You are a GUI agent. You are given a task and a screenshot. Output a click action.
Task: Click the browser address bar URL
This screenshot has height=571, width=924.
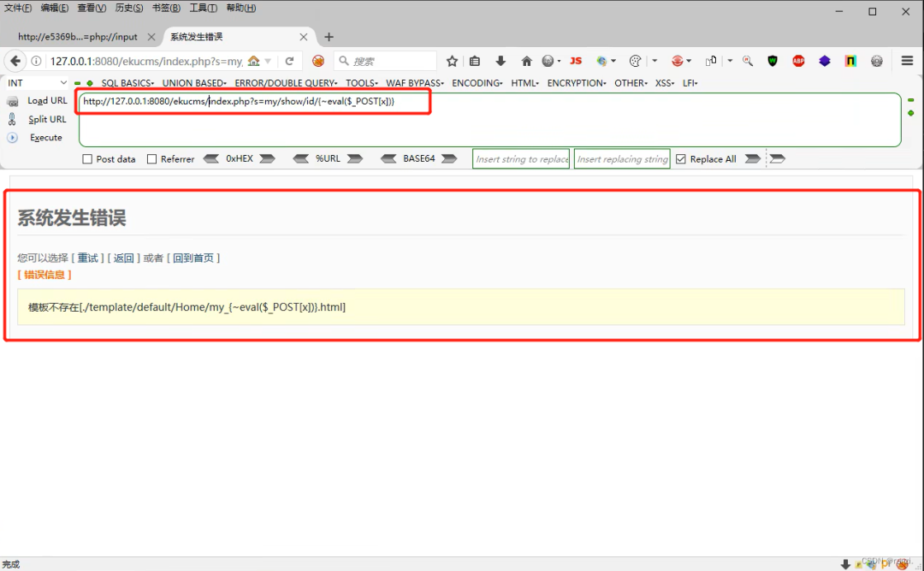coord(146,62)
